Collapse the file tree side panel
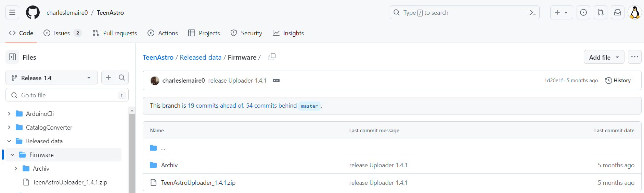644x193 pixels. (x=12, y=57)
